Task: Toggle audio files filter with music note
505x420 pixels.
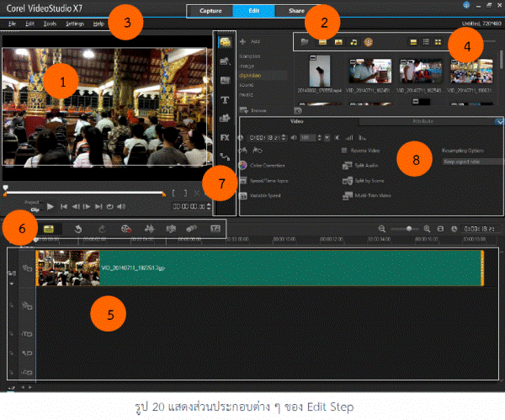Action: tap(353, 42)
